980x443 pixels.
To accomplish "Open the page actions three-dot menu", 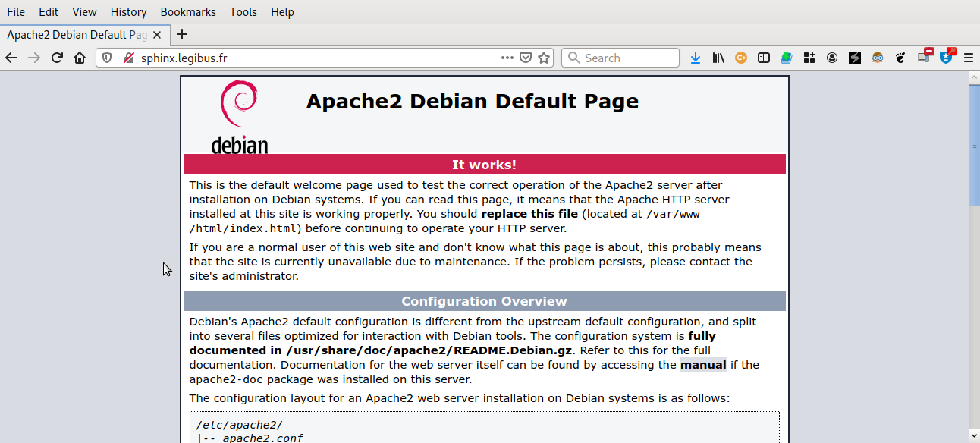I will click(x=507, y=58).
